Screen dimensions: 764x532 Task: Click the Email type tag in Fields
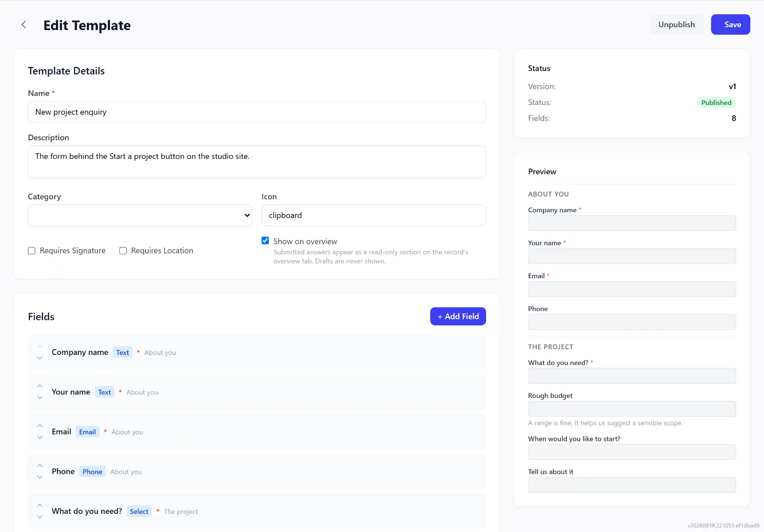tap(87, 432)
